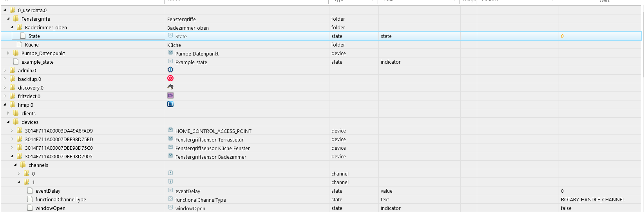Image resolution: width=644 pixels, height=215 pixels.
Task: Click the blue hmip.0 adapter icon
Action: tap(170, 104)
